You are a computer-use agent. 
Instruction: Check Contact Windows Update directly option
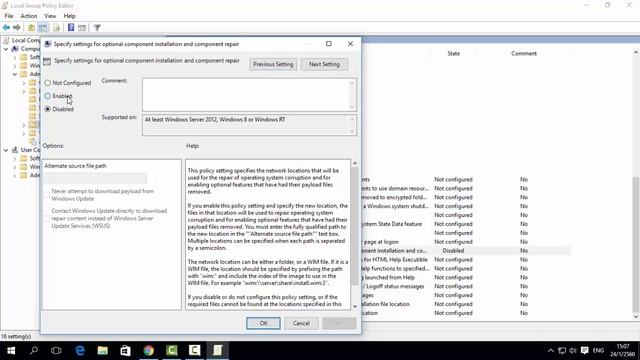point(47,218)
